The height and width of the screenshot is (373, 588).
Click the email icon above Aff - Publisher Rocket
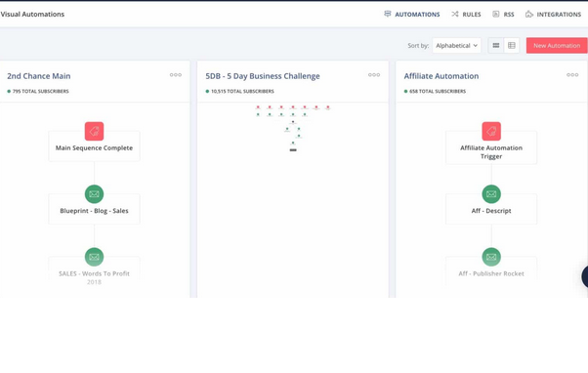[x=491, y=257]
